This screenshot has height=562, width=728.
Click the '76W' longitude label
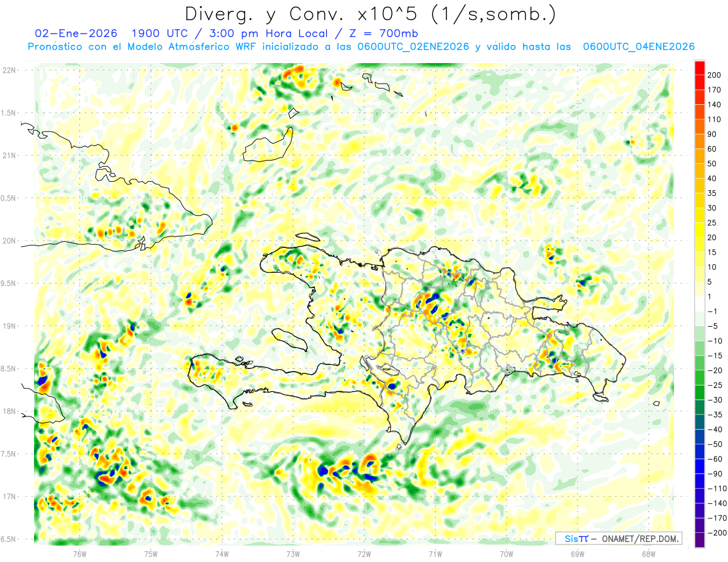pyautogui.click(x=79, y=554)
